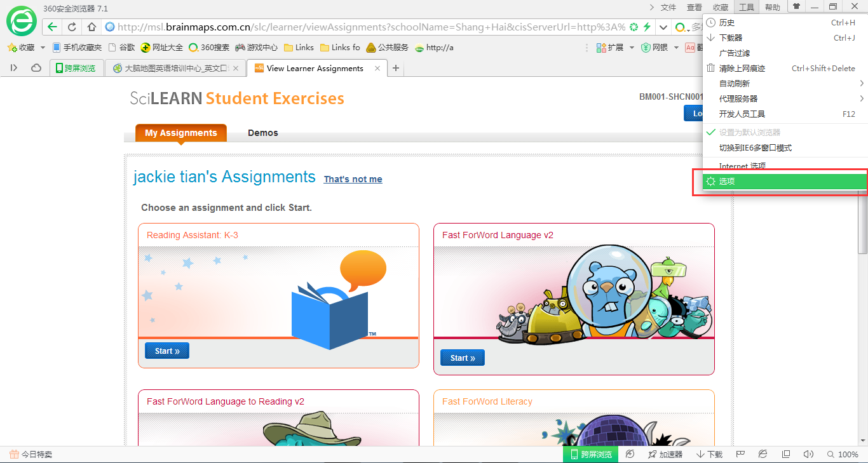
Task: Open 手机收藏夹 mobile bookmarks
Action: coord(77,48)
